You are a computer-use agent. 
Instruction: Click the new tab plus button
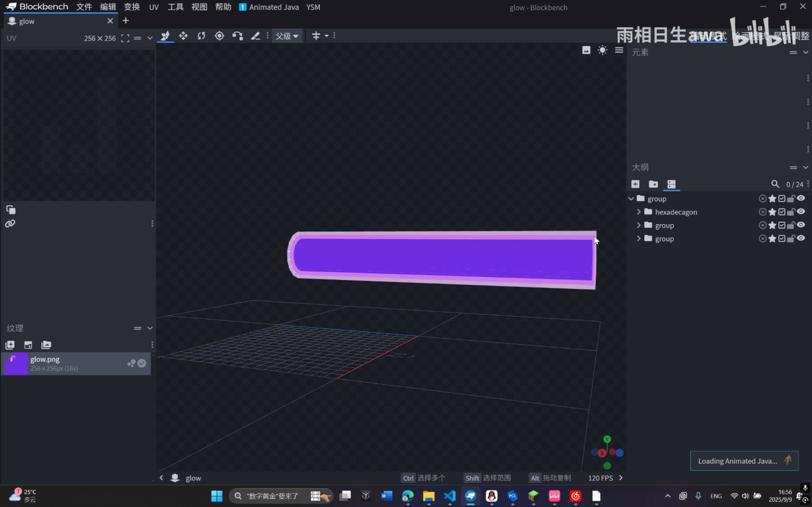(126, 21)
